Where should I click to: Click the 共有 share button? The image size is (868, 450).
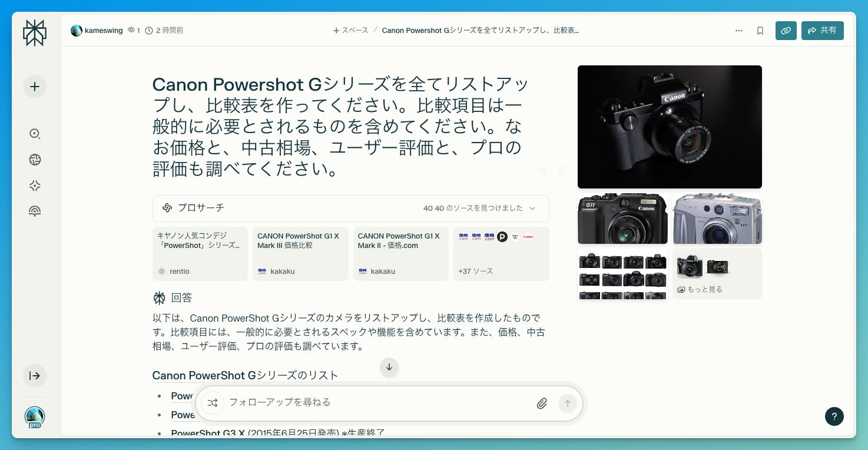coord(823,31)
